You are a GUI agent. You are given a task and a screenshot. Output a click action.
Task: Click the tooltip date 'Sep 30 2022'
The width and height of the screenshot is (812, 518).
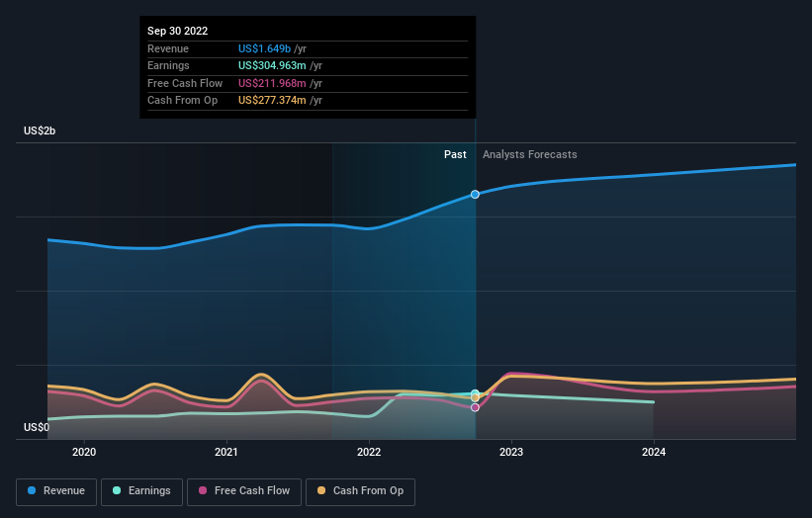point(178,31)
